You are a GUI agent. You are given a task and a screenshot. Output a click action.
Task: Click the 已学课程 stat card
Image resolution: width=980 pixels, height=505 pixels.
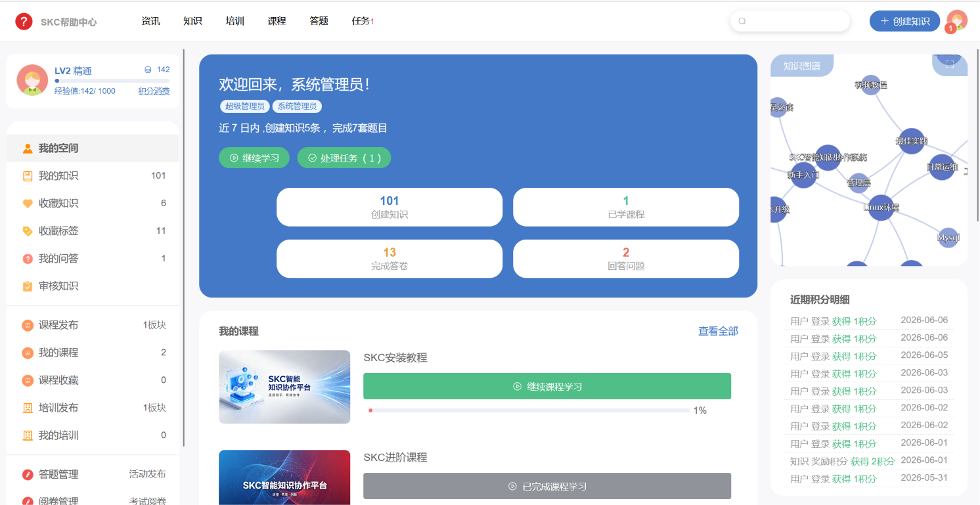(626, 207)
